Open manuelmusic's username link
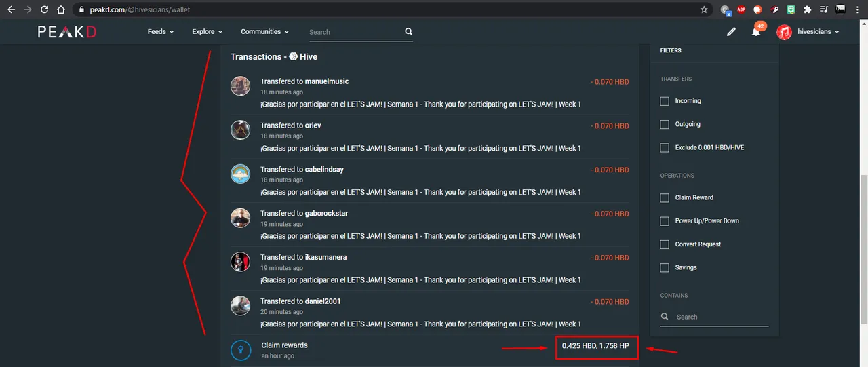The height and width of the screenshot is (367, 868). (327, 81)
